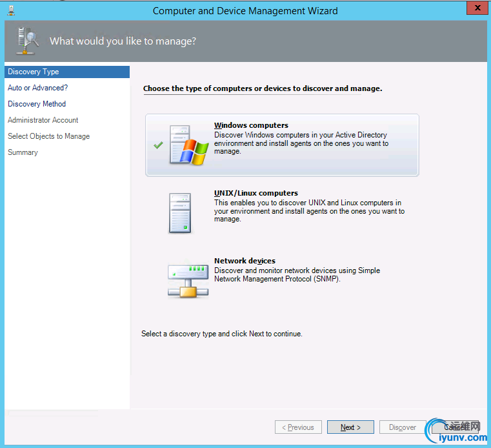Click the Previous button

[x=298, y=427]
